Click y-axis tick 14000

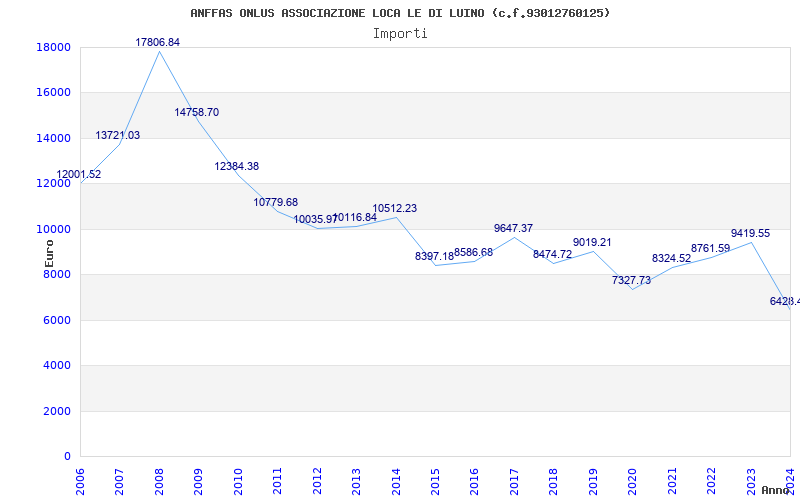(x=54, y=138)
